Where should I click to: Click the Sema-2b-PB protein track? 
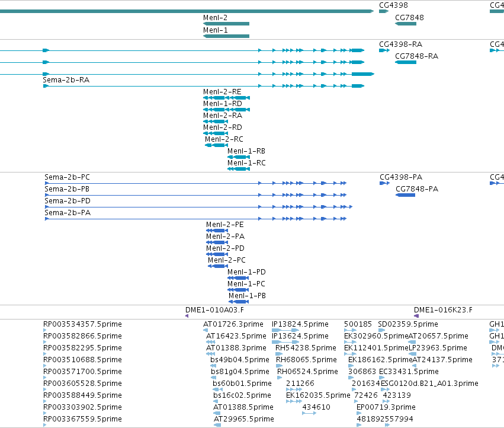click(196, 195)
